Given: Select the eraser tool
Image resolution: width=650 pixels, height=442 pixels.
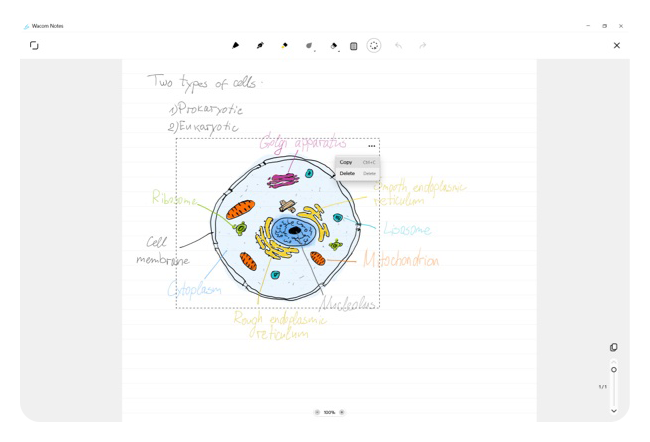Looking at the screenshot, I should (x=334, y=46).
